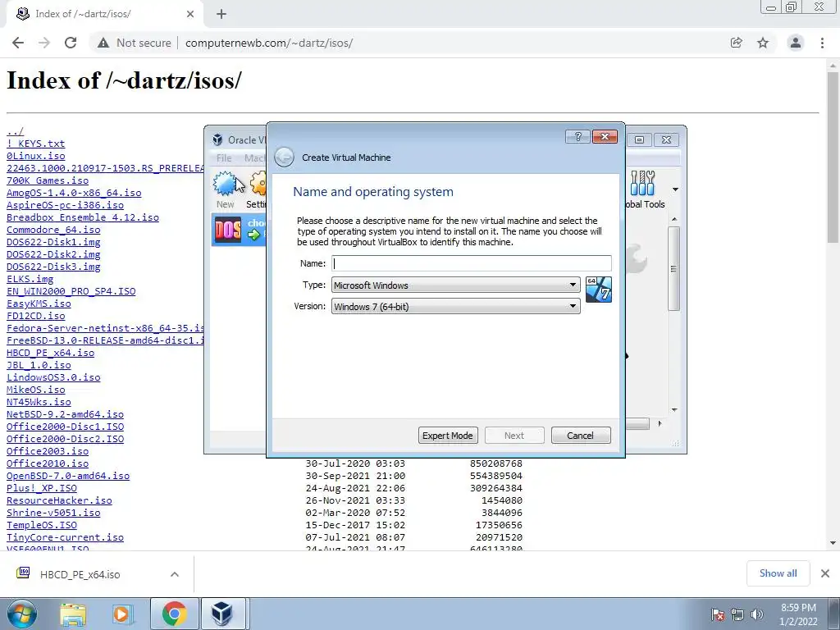Switch to Chrome in the taskbar
Screen dimensions: 840x630
[x=174, y=614]
